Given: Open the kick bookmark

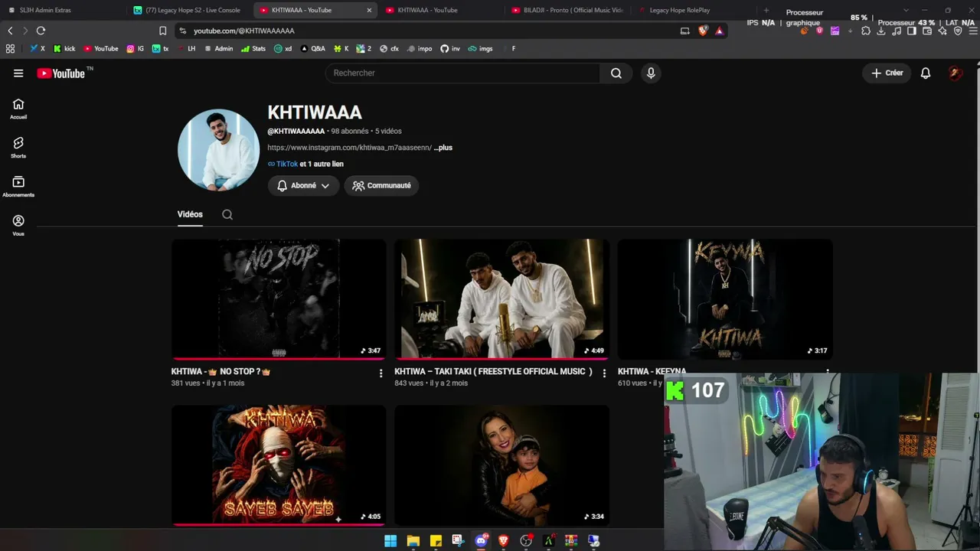Looking at the screenshot, I should [x=64, y=48].
